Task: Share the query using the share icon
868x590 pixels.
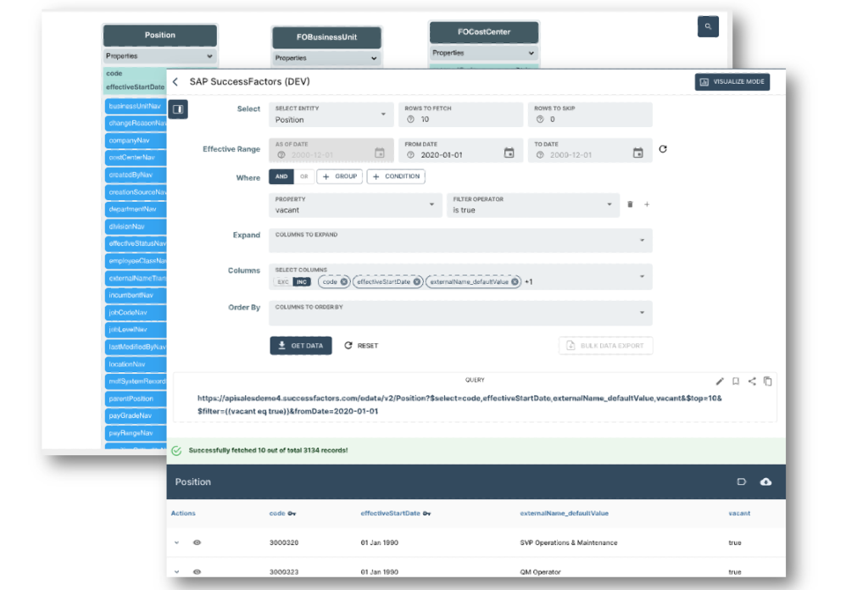Action: click(x=752, y=381)
